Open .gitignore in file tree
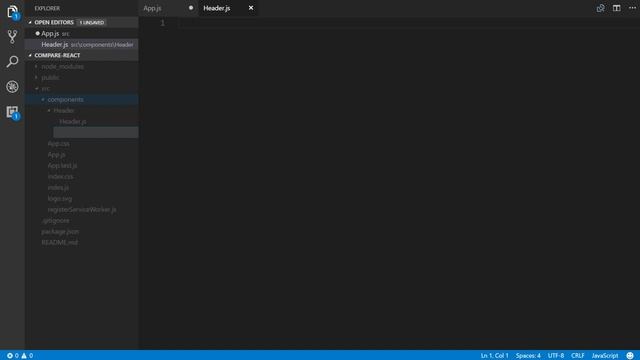The height and width of the screenshot is (360, 640). 82,220
